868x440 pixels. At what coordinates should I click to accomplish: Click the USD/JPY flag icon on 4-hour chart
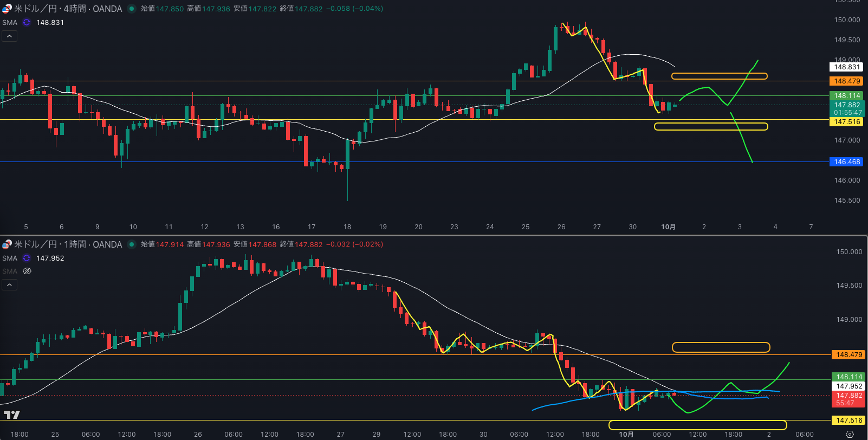[x=7, y=9]
